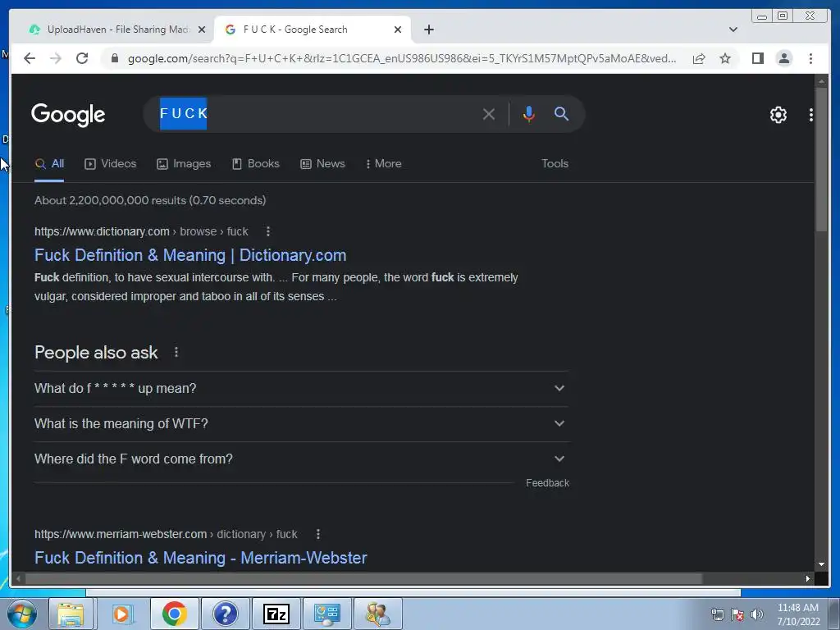Click the horizontal scrollbar thumb
This screenshot has height=630, width=840.
(364, 578)
